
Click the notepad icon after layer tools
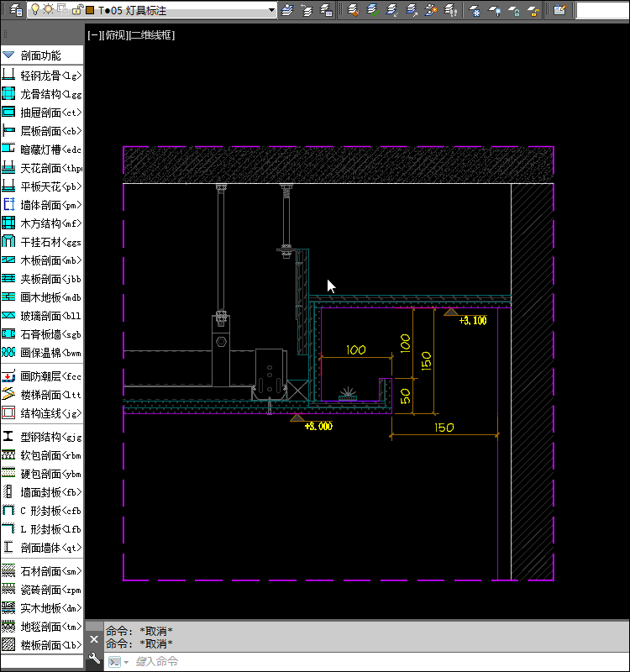560,10
